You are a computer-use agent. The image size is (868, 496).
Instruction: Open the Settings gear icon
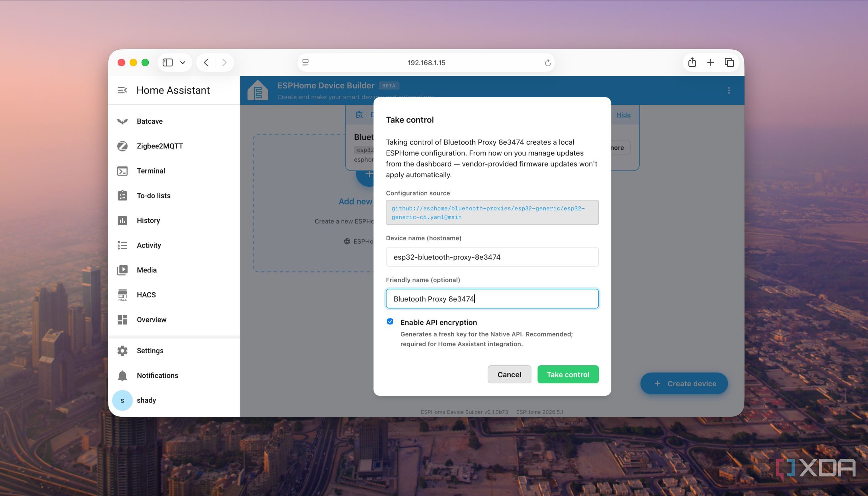point(122,351)
